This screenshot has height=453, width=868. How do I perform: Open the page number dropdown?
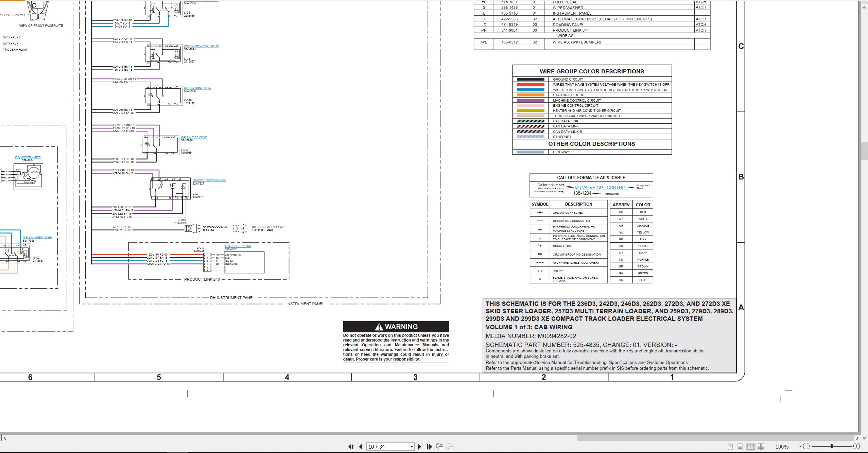(412, 447)
